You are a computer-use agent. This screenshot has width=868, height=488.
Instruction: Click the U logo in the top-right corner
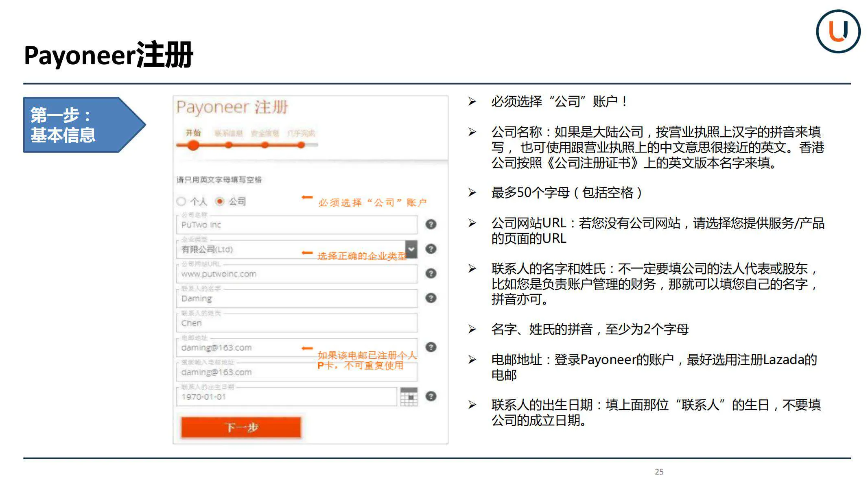[839, 30]
